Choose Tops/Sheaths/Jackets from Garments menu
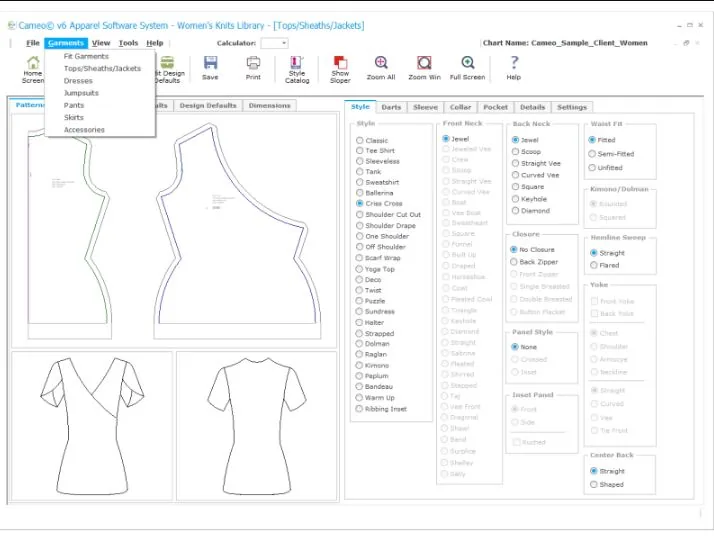 (x=102, y=68)
